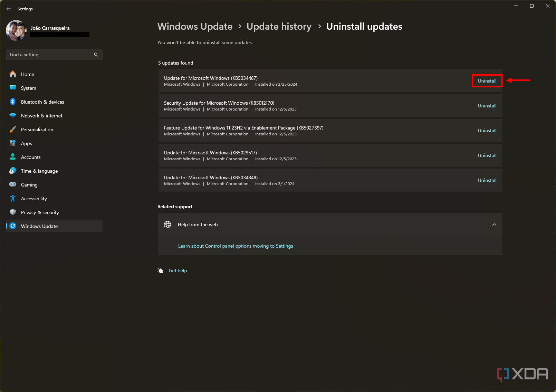Click the Find a setting search box

[x=54, y=55]
